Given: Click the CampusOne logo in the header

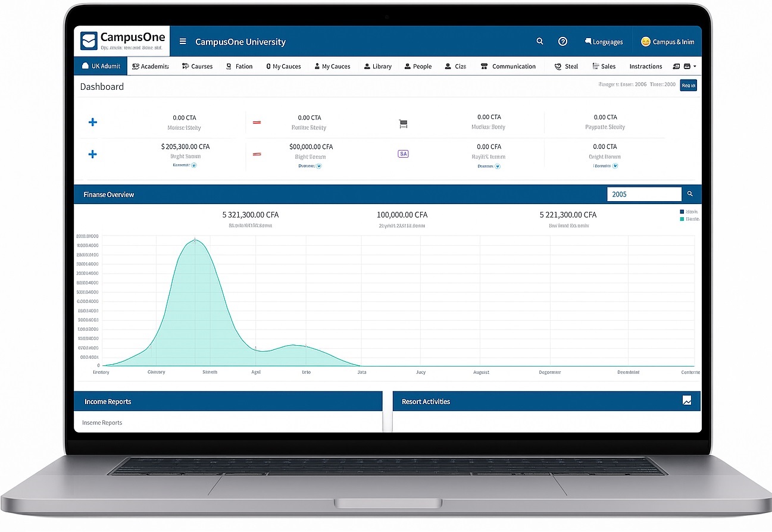Looking at the screenshot, I should pyautogui.click(x=122, y=41).
